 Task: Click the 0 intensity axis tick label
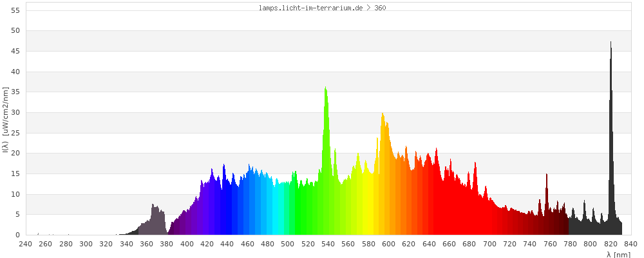click(18, 235)
